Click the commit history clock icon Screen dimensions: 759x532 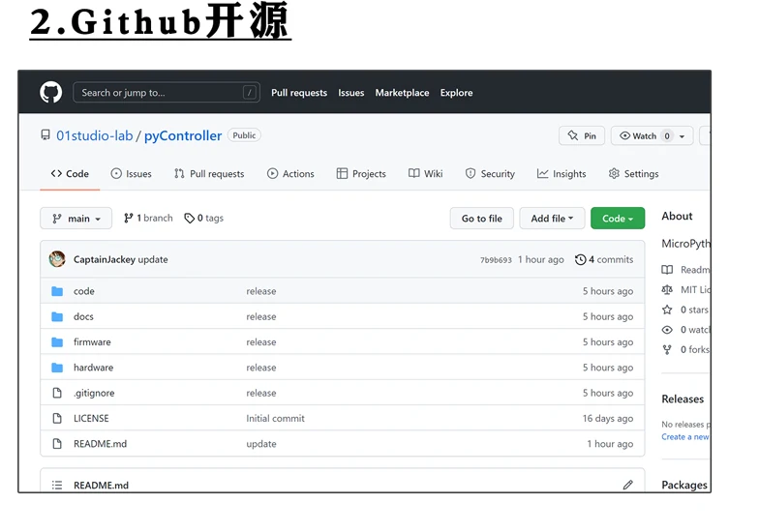tap(581, 259)
